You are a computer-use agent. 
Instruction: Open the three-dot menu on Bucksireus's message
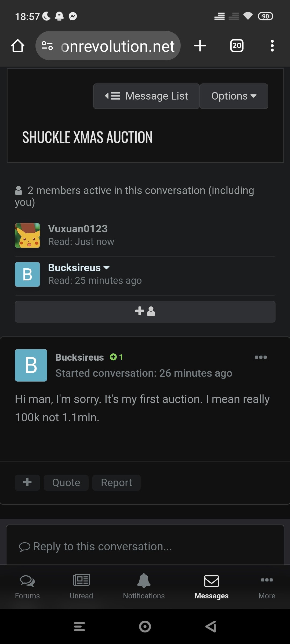click(x=261, y=357)
